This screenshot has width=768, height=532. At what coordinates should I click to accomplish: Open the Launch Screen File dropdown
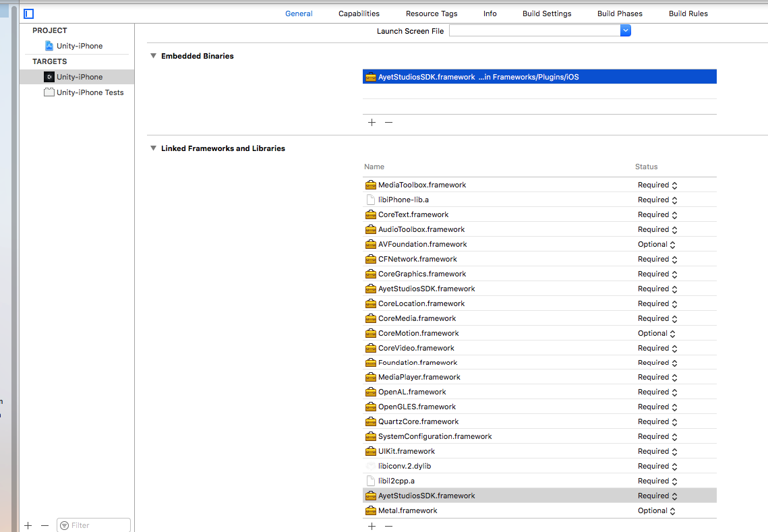pos(626,31)
